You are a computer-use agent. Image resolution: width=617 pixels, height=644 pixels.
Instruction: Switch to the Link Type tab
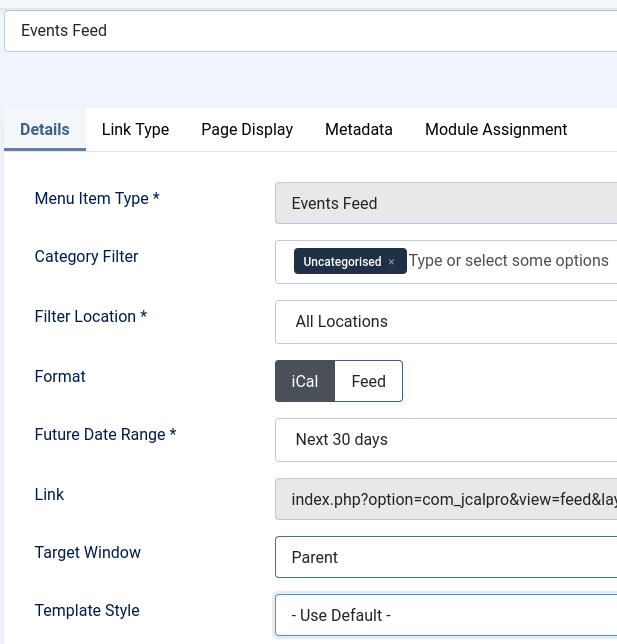[136, 129]
